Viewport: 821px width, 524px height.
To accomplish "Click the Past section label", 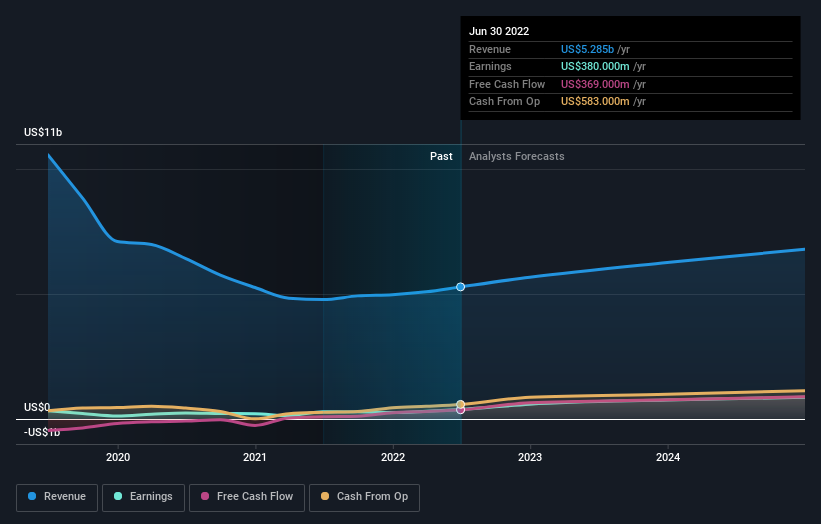I will [441, 157].
